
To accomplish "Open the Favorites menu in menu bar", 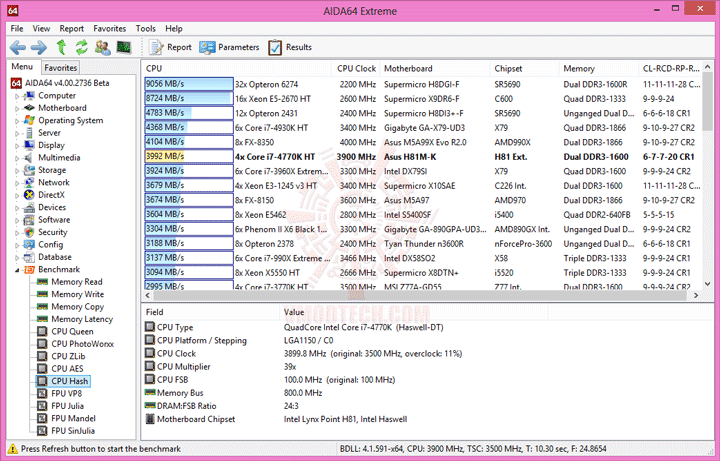I will [x=109, y=28].
